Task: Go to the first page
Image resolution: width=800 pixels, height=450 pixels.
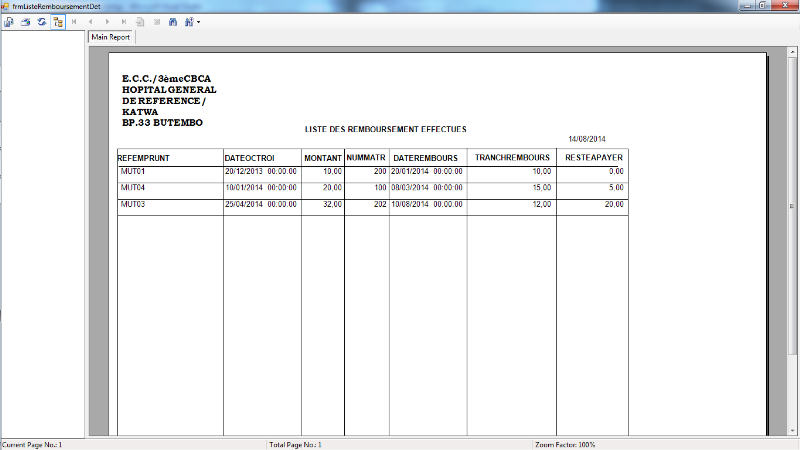Action: click(74, 22)
